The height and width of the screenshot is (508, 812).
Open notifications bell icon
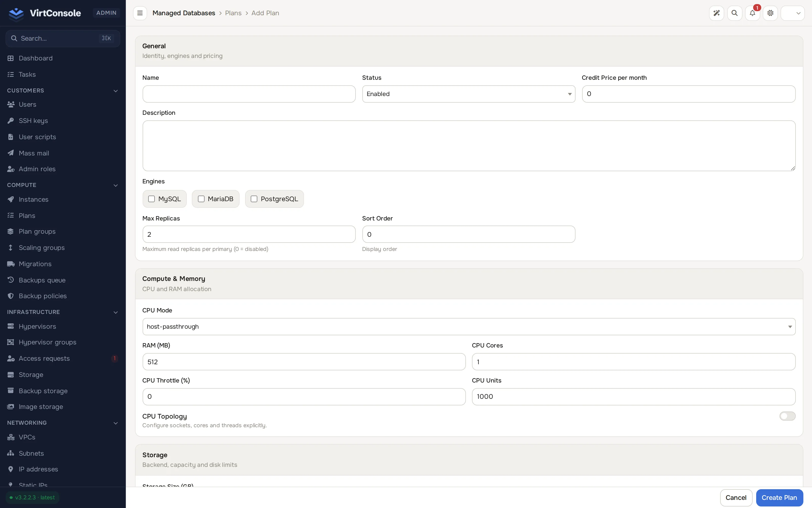pos(752,13)
